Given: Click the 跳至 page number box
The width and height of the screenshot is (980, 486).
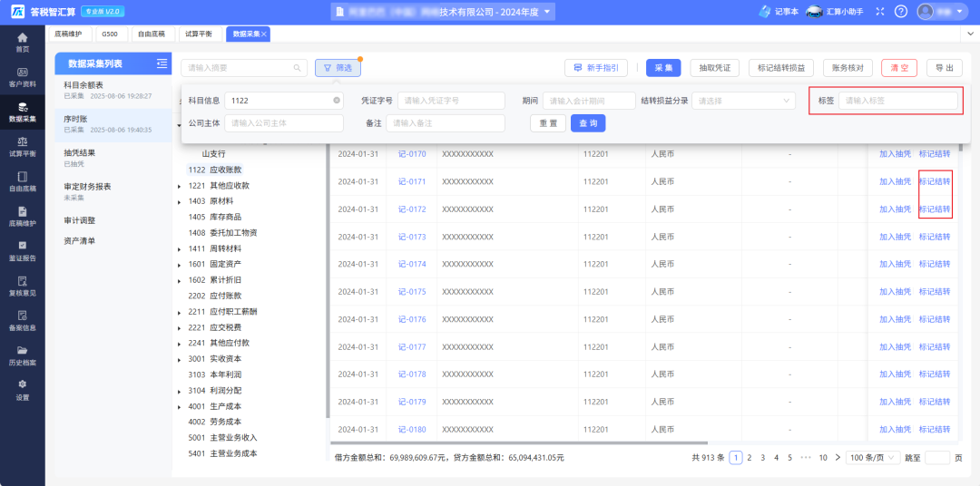Looking at the screenshot, I should coord(936,457).
